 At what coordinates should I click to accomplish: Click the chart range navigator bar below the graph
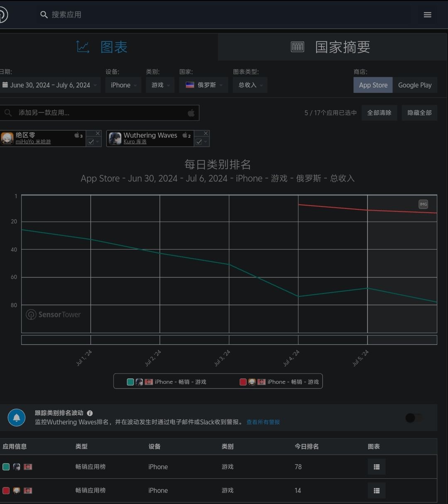coord(229,340)
